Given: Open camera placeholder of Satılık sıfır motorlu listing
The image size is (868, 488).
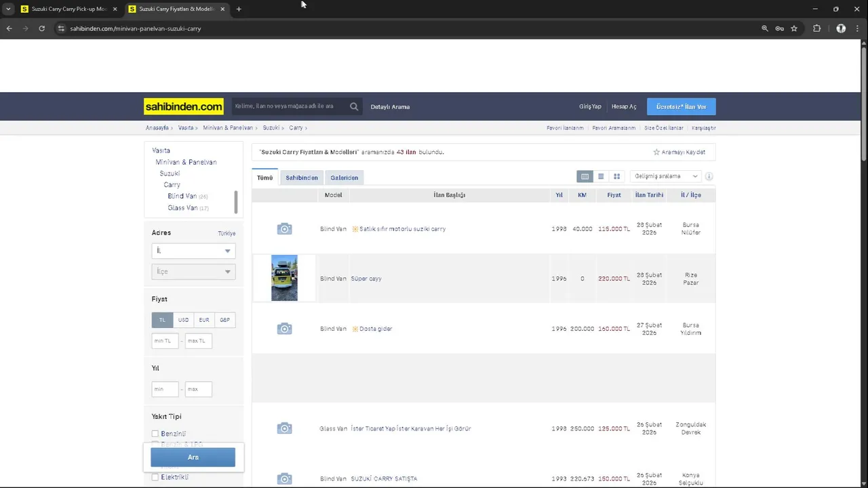Looking at the screenshot, I should click(x=285, y=229).
